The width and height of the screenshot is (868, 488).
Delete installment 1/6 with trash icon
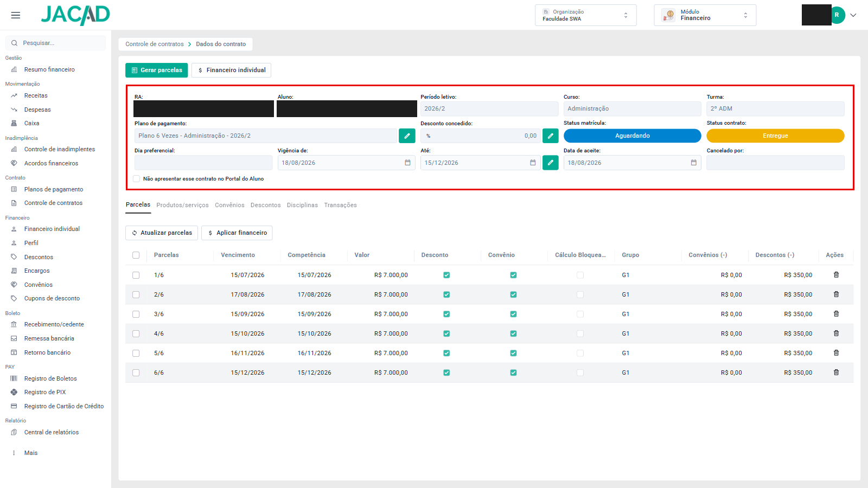pyautogui.click(x=836, y=275)
